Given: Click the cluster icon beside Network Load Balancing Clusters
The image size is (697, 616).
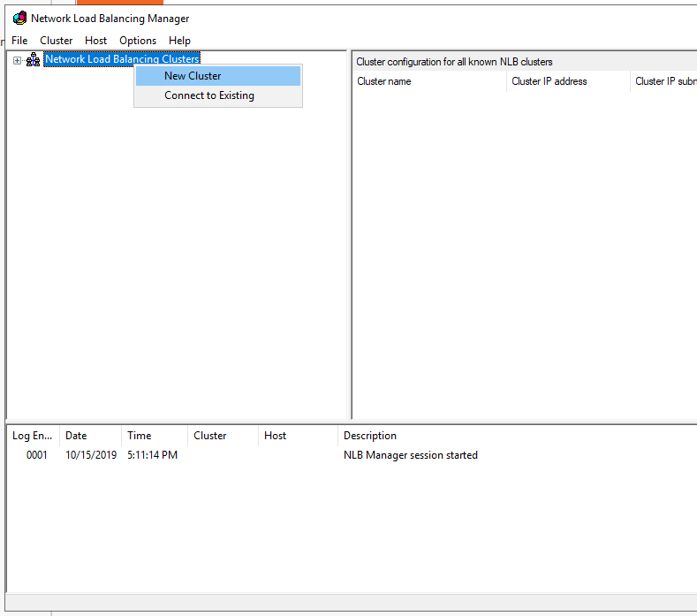Looking at the screenshot, I should 33,60.
